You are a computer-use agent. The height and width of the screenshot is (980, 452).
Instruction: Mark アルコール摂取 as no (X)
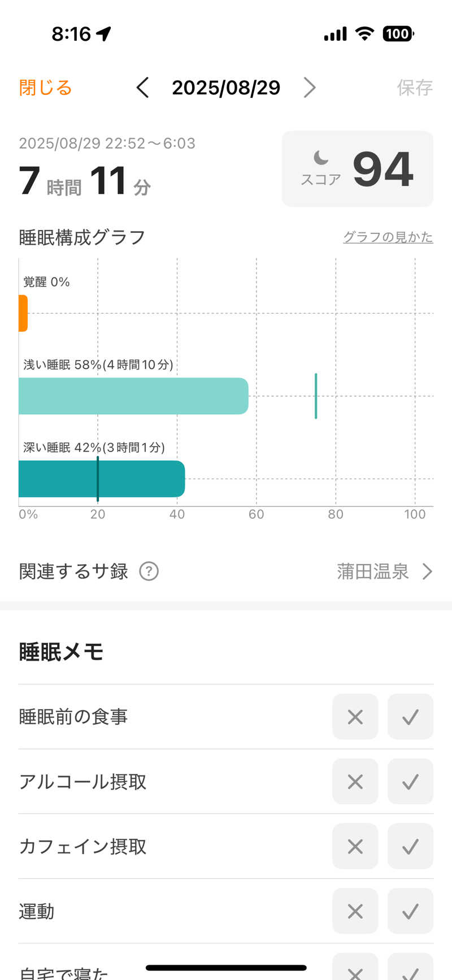pyautogui.click(x=355, y=782)
